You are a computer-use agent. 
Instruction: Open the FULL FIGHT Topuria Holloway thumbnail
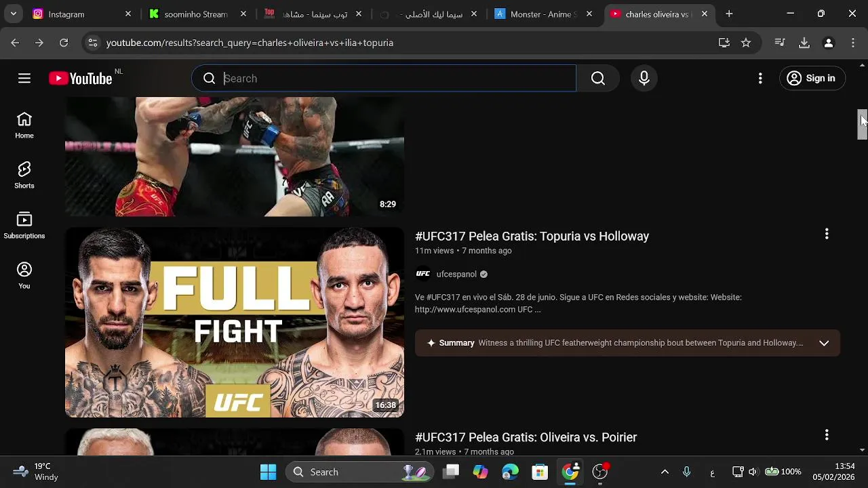tap(235, 322)
